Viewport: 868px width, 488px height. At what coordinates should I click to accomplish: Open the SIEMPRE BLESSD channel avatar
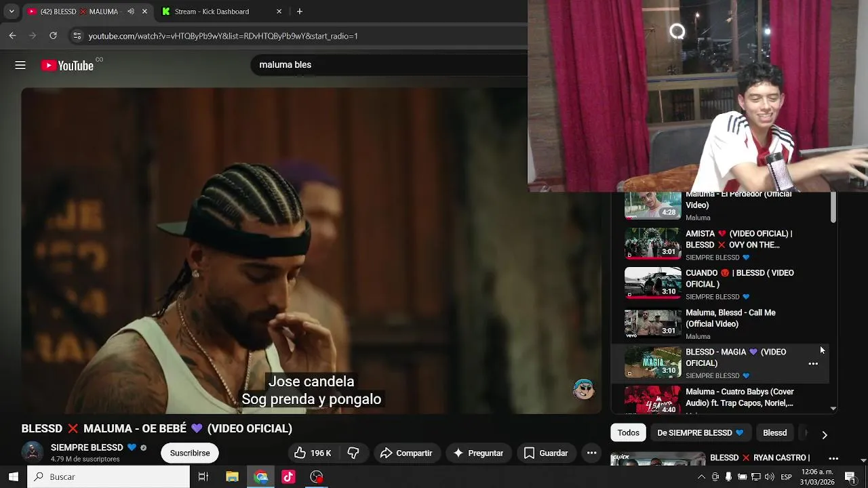[x=32, y=452]
